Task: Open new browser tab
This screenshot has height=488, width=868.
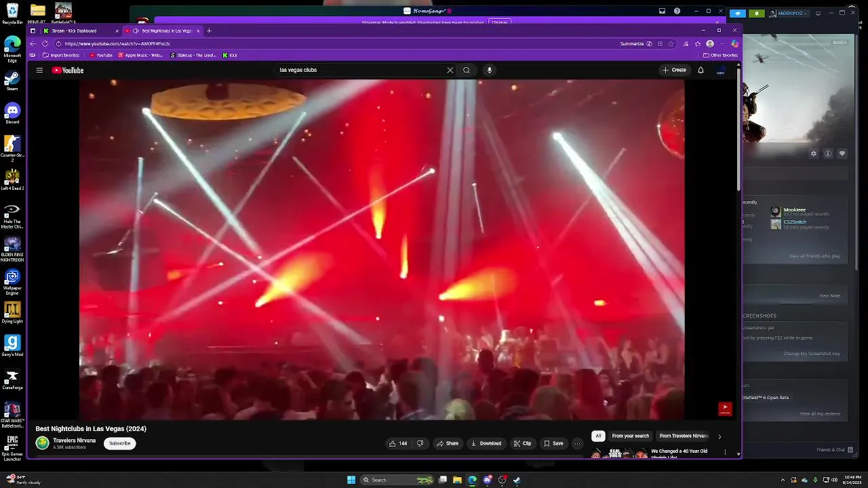Action: [209, 30]
